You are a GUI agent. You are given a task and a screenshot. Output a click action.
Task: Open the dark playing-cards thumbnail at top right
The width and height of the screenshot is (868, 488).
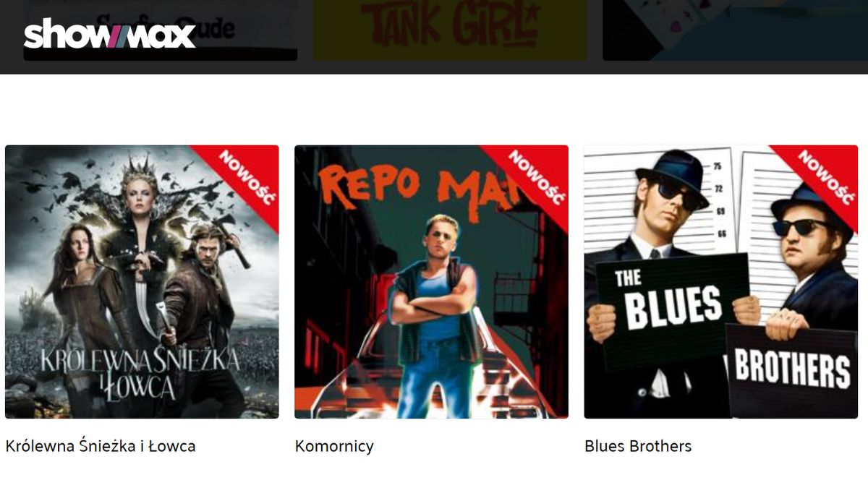[x=735, y=30]
